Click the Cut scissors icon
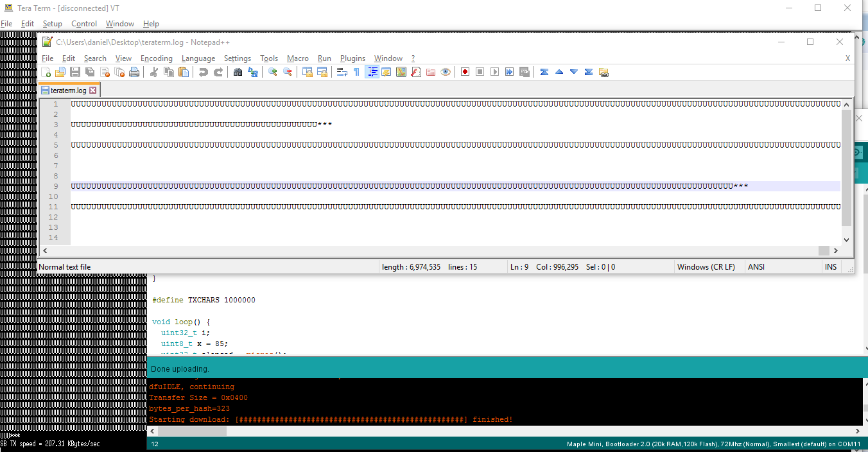The width and height of the screenshot is (868, 452). 154,72
